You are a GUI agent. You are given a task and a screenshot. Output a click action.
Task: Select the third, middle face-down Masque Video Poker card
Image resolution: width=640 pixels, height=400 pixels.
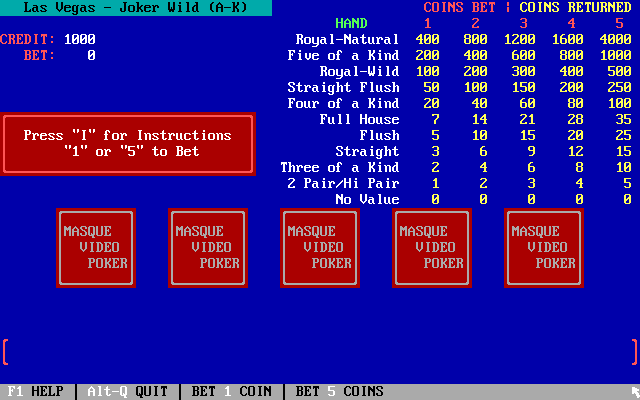tap(320, 248)
